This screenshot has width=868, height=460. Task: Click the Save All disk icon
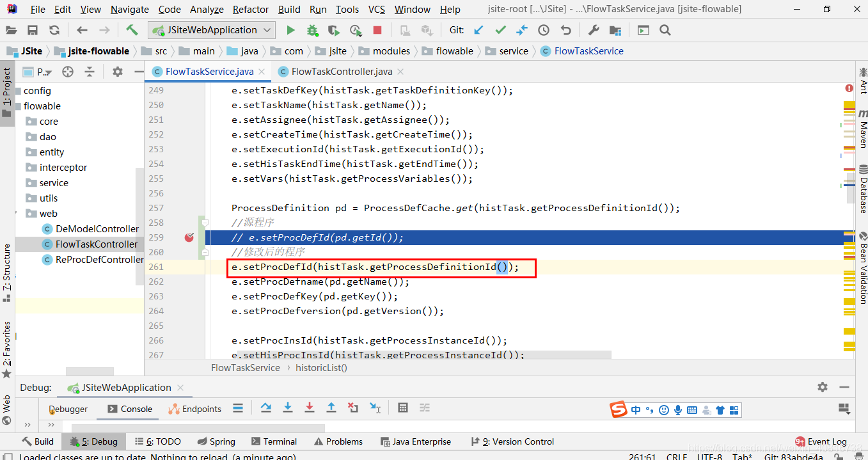point(33,30)
